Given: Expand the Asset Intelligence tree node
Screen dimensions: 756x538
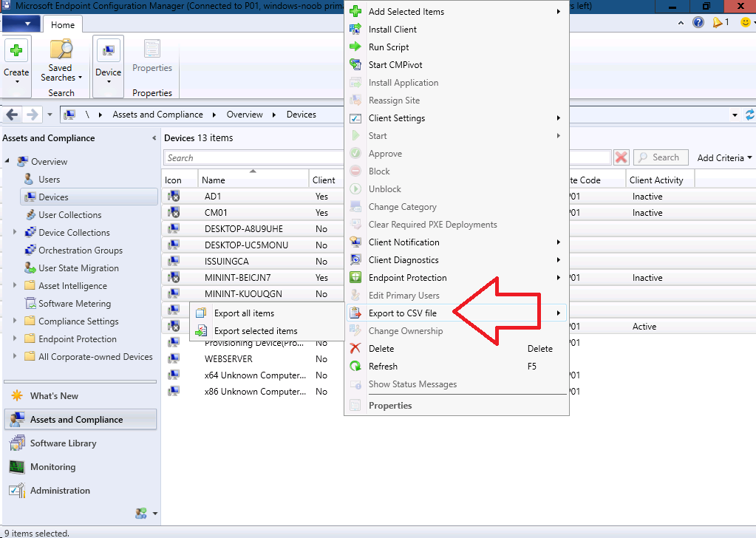Looking at the screenshot, I should pos(15,285).
